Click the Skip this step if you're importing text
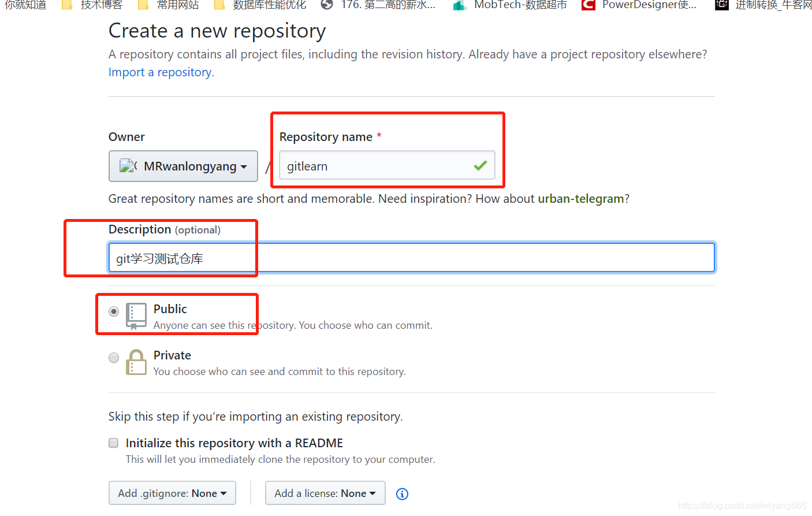Viewport: 812px width, 516px height. pos(256,417)
